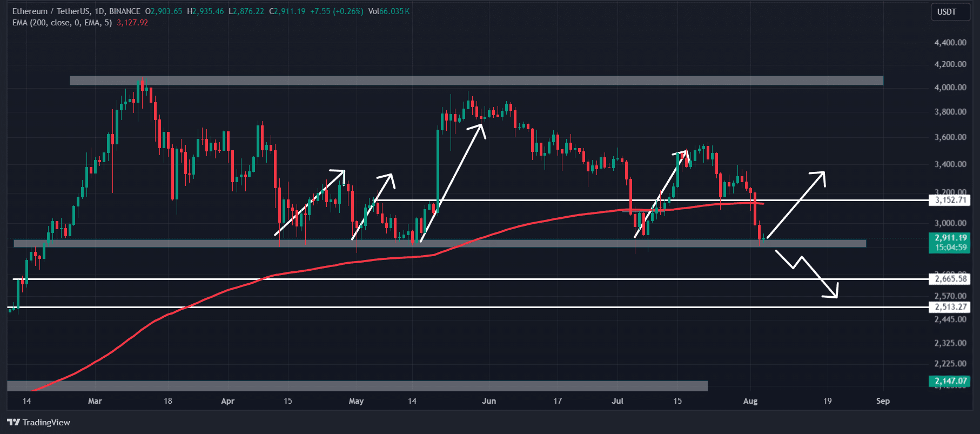The height and width of the screenshot is (434, 980).
Task: Click the Mar date axis label
Action: (95, 401)
